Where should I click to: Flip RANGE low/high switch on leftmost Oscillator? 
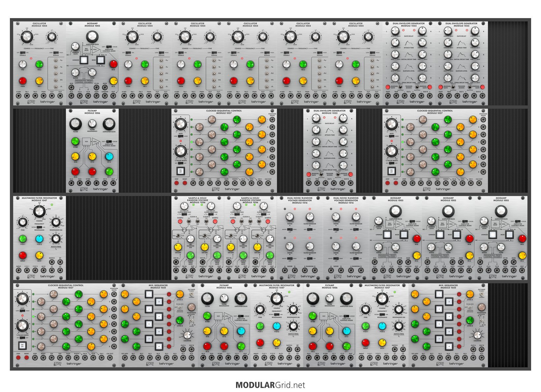(56, 52)
